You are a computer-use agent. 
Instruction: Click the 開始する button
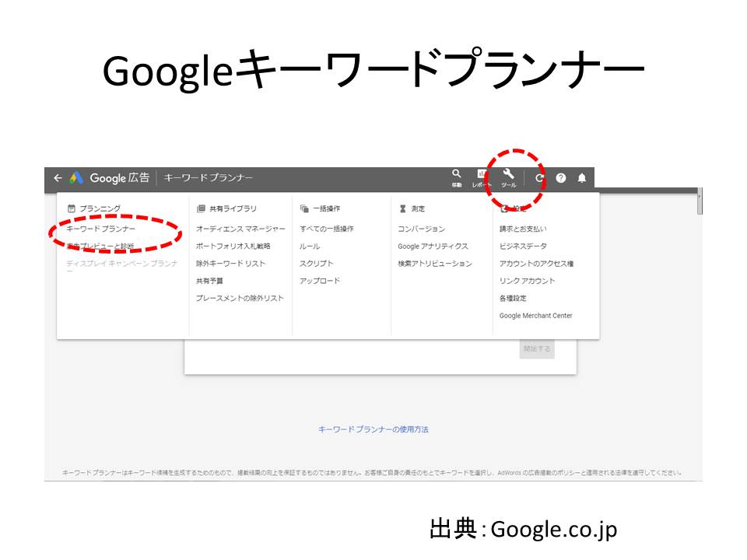537,349
